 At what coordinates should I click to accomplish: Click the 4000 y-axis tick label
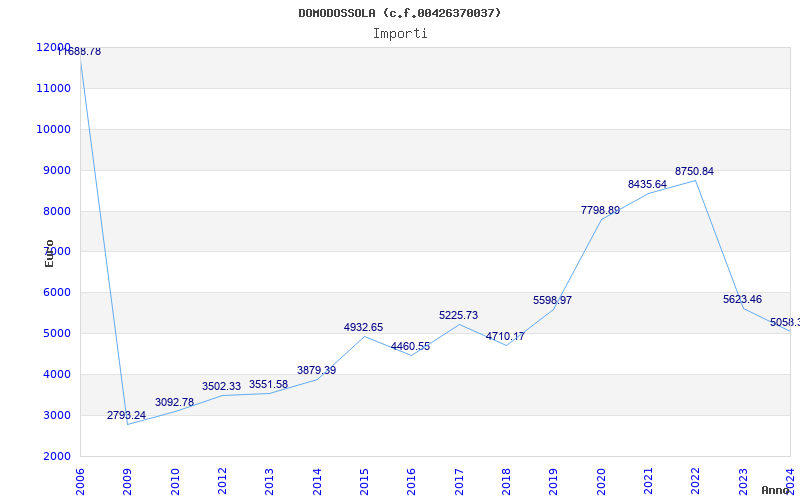57,374
